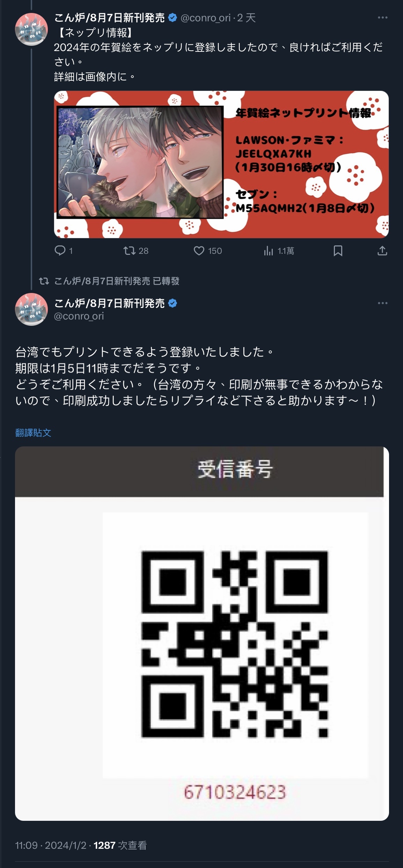Tap the retweet icon with 28 reposts
This screenshot has height=868, width=403.
pyautogui.click(x=129, y=250)
